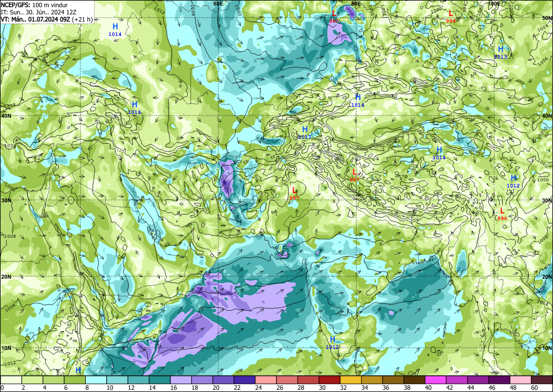Select the pale yellow 0–2 legend swatch

pyautogui.click(x=11, y=380)
